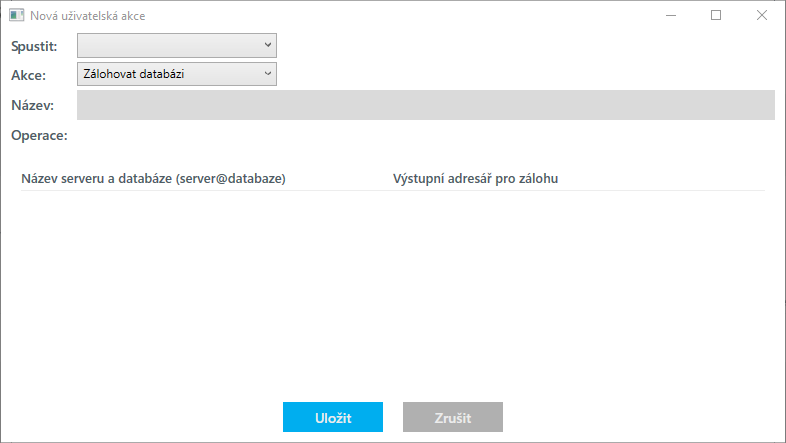
Task: Maximize the Nová uživatelská akce window
Action: coord(716,16)
